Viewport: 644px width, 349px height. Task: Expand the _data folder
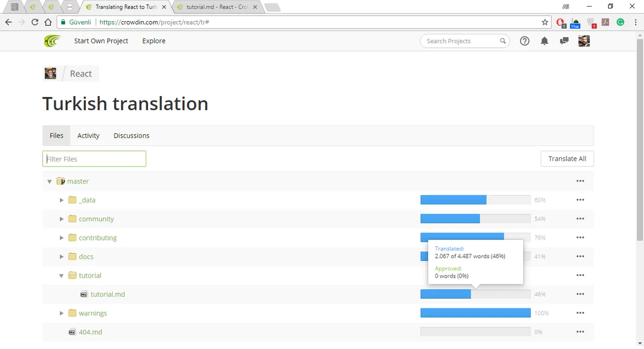click(61, 200)
